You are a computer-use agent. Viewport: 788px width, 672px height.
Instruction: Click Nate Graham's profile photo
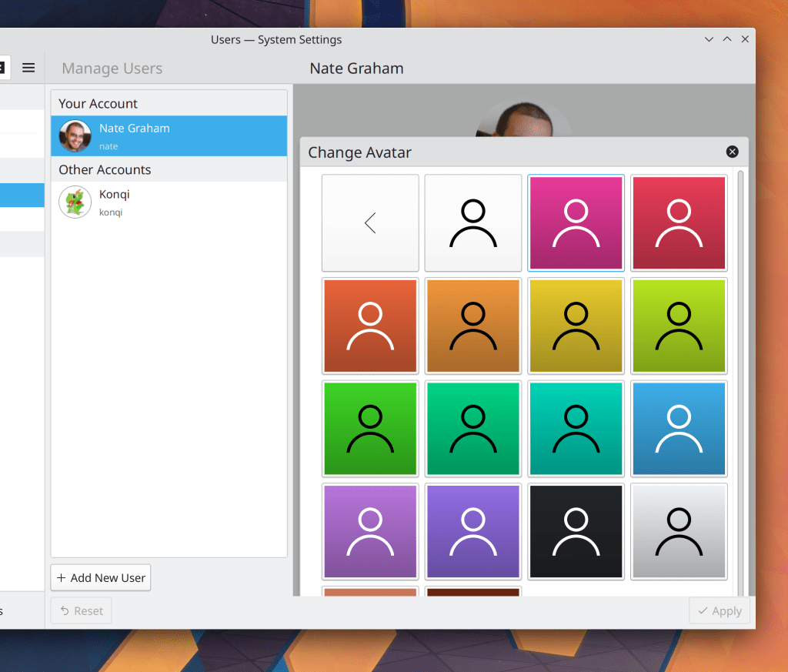(x=75, y=135)
